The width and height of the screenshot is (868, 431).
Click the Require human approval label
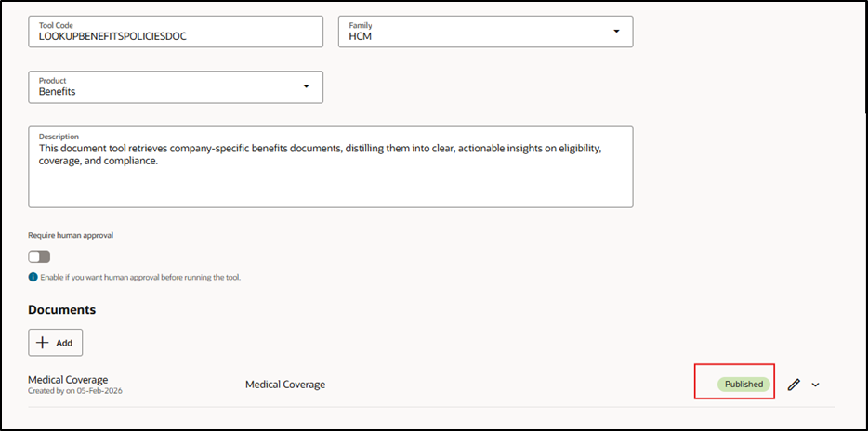tap(71, 235)
